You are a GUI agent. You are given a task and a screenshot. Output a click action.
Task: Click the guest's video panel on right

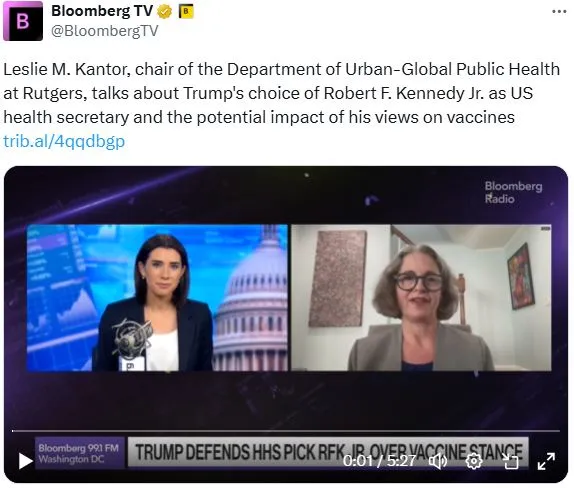(x=421, y=298)
